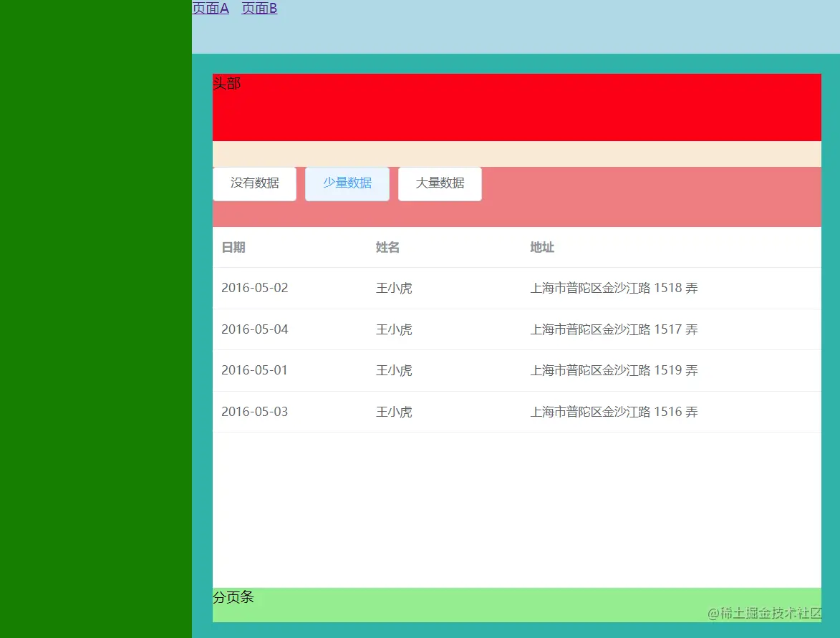The height and width of the screenshot is (638, 840).
Task: Load data with 大量数据 button
Action: point(440,184)
